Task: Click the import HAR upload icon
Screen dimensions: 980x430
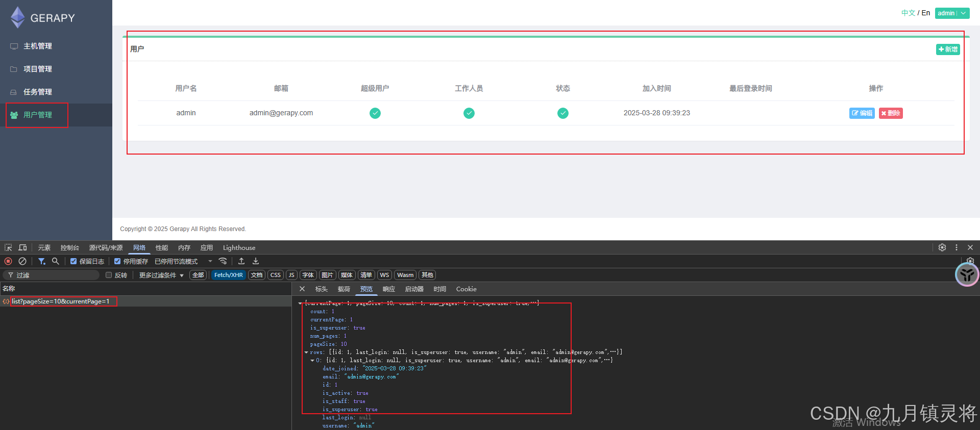Action: coord(241,261)
